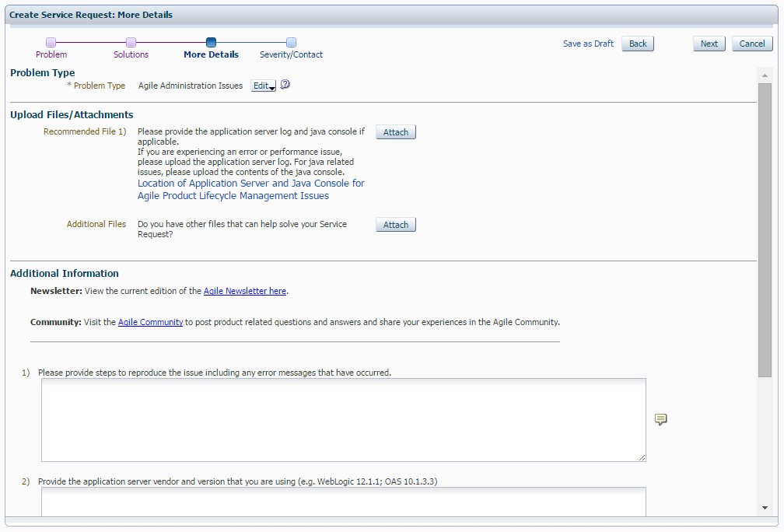Click the comment balloon beside question one
This screenshot has height=532, width=784.
pos(660,420)
